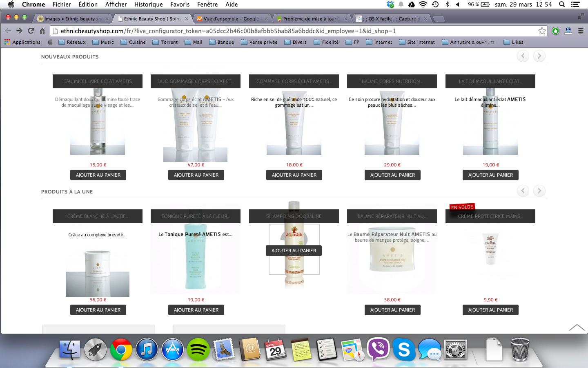Open Time Machine menu bar icon
Screen dimensions: 588x368
[x=435, y=4]
